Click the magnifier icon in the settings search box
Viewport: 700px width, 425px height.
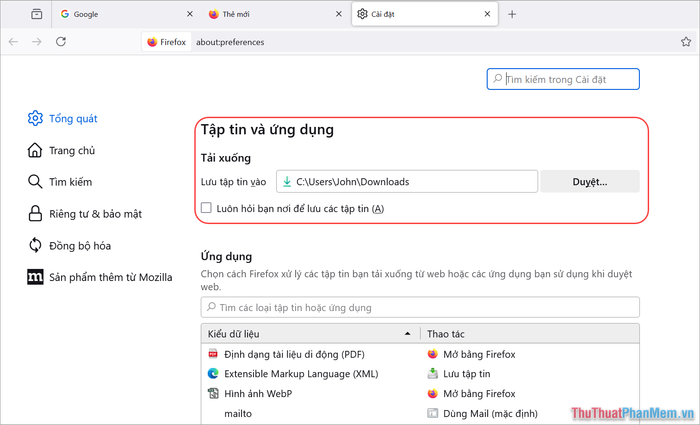(497, 79)
